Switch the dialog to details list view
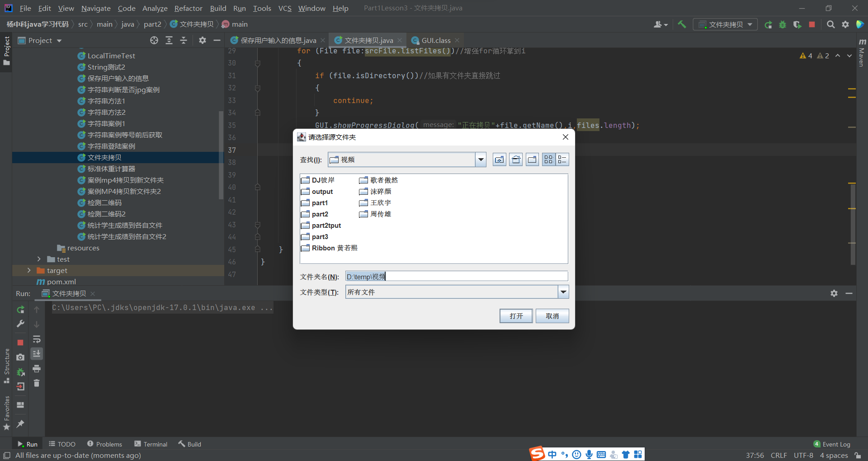Screen dimensions: 868x461 (563, 159)
